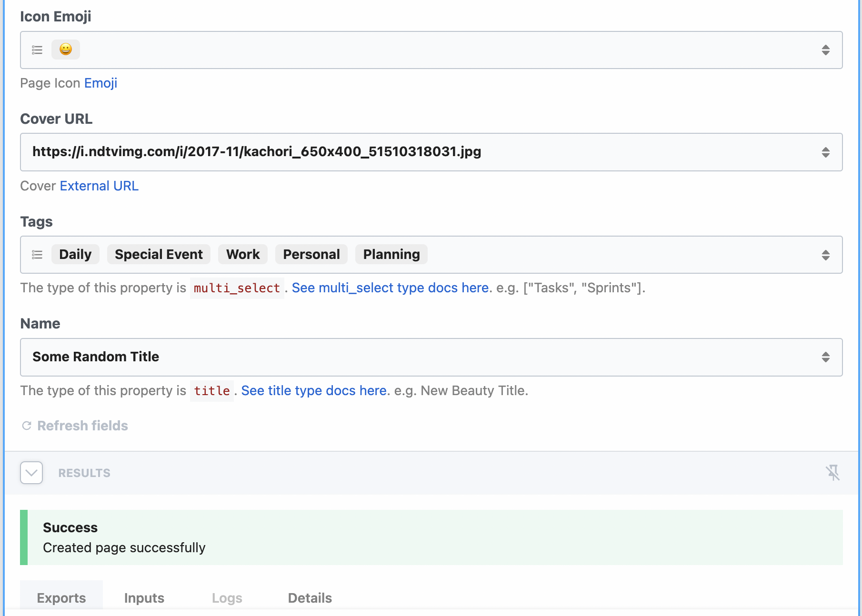Click the Name field label

(40, 324)
